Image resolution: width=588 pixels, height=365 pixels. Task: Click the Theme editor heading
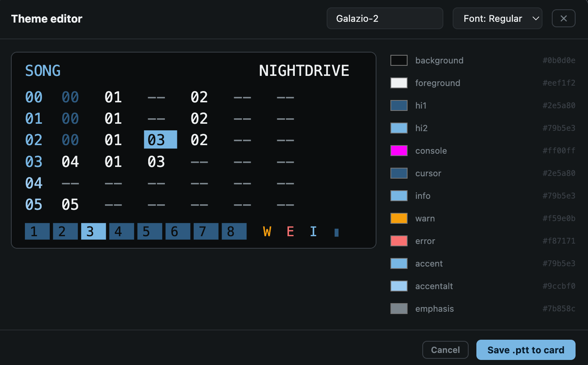47,19
